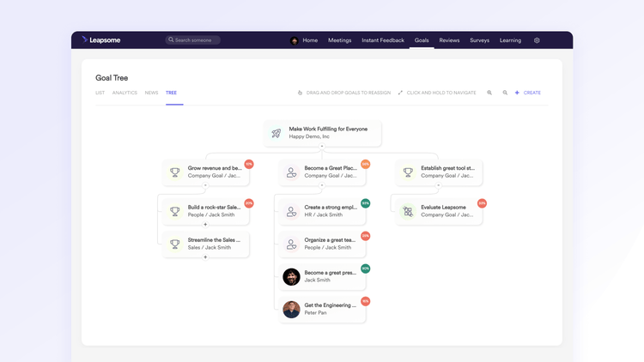This screenshot has height=362, width=644.
Task: Switch to the Analytics tab
Action: [x=125, y=93]
